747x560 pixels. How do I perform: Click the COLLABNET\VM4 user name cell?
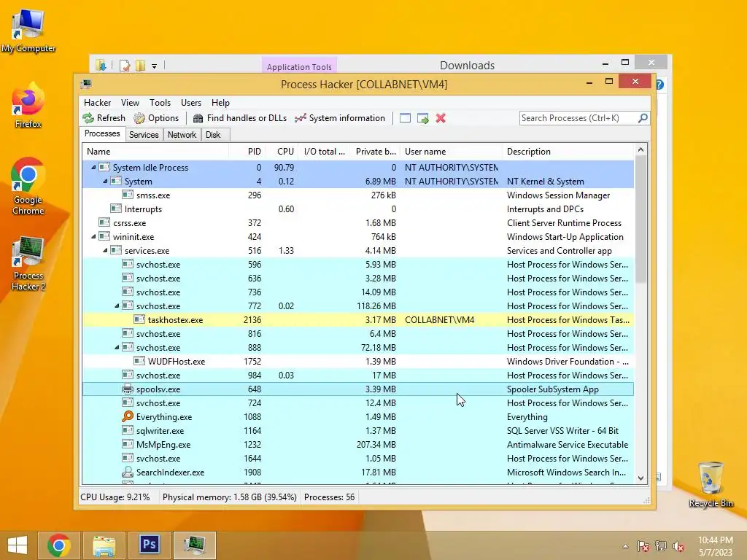(439, 320)
